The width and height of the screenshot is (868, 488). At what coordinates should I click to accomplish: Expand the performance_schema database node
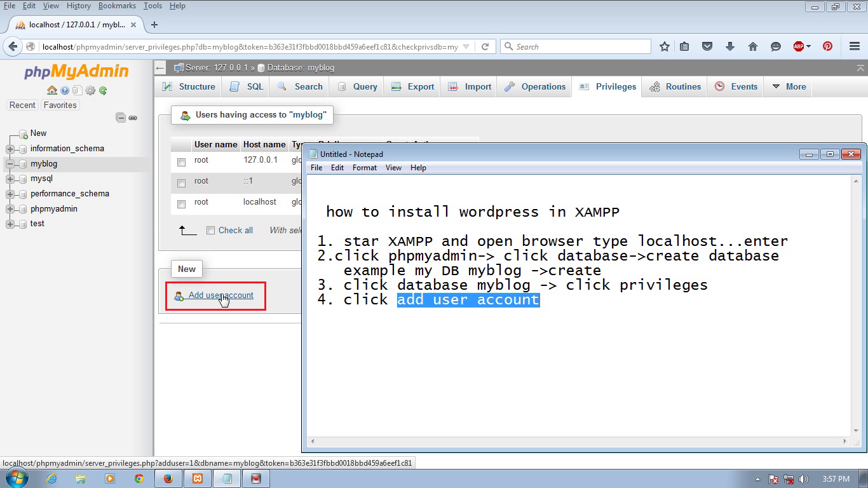tap(10, 194)
